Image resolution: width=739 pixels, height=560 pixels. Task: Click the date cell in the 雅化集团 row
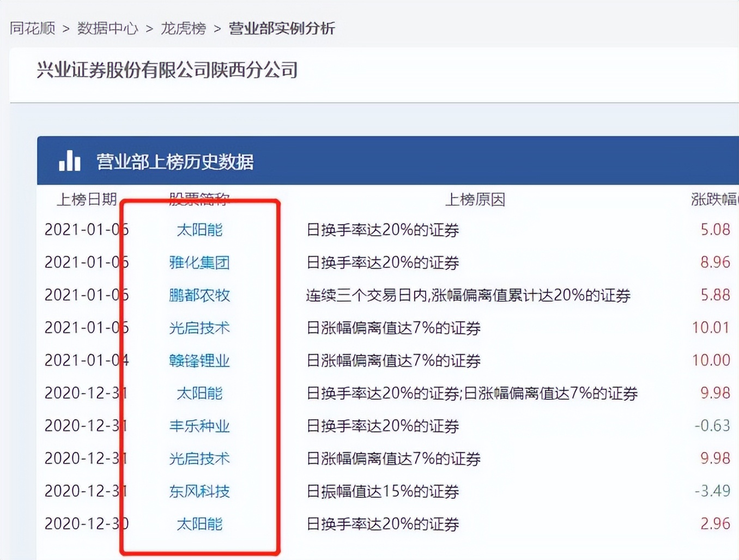(x=87, y=262)
